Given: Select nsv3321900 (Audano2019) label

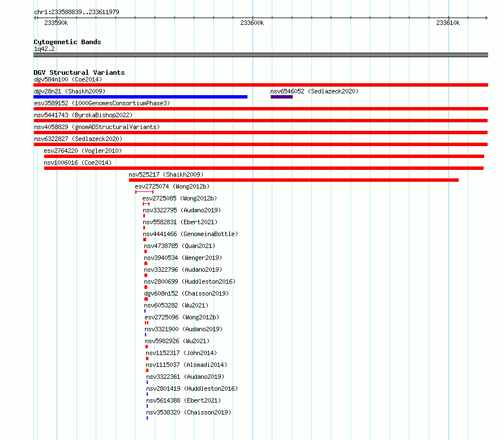Looking at the screenshot, I should click(x=183, y=329).
